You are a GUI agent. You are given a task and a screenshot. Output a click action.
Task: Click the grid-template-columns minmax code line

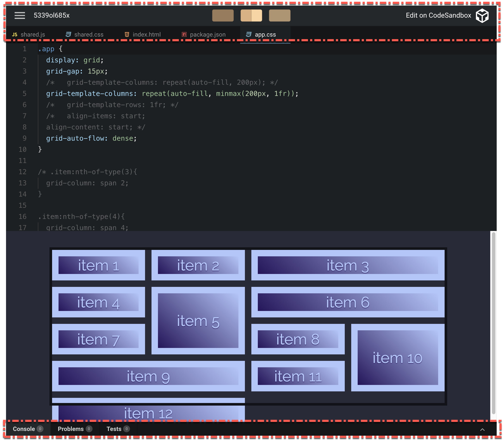point(172,94)
